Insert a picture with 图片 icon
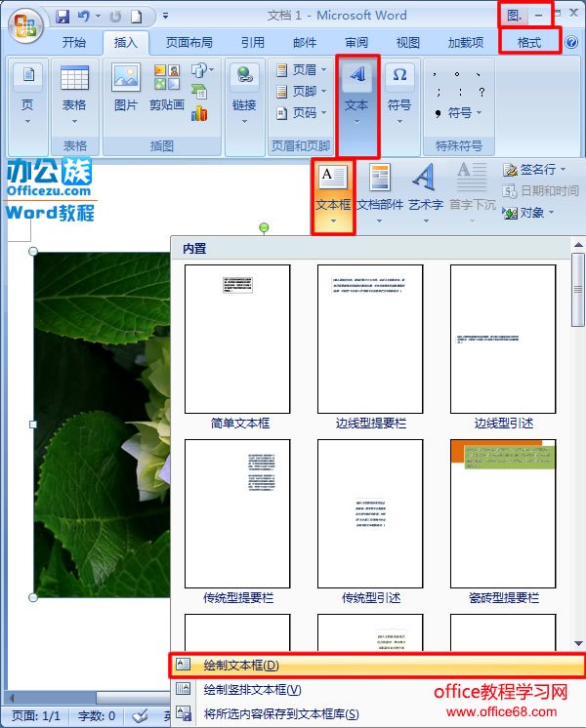Screen dimensions: 586x728 (x=126, y=88)
